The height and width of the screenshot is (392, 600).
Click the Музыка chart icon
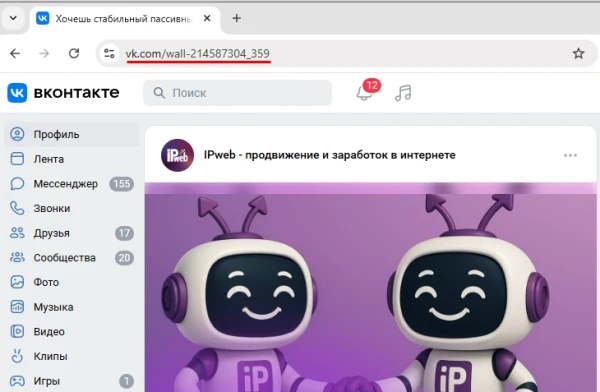pos(17,307)
